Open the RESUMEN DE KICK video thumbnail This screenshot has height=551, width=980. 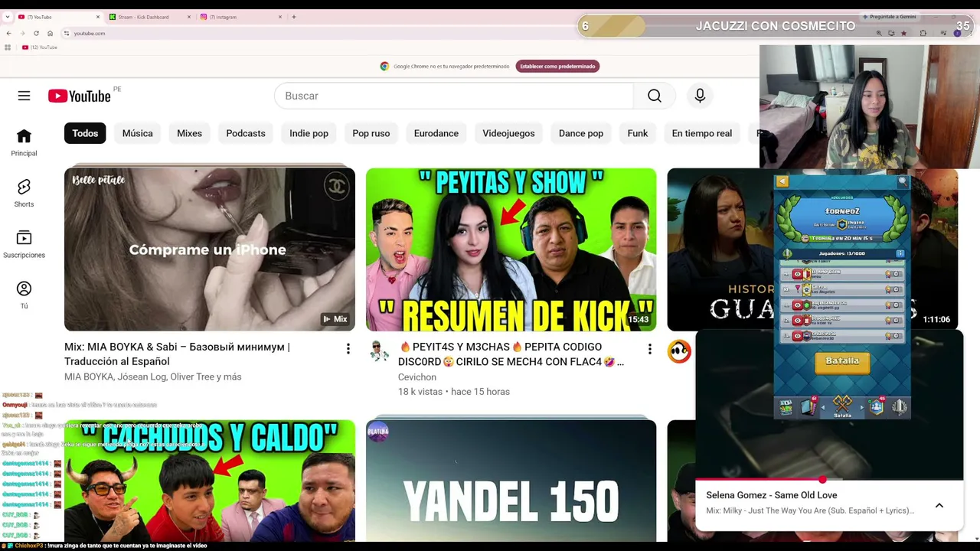tap(511, 249)
